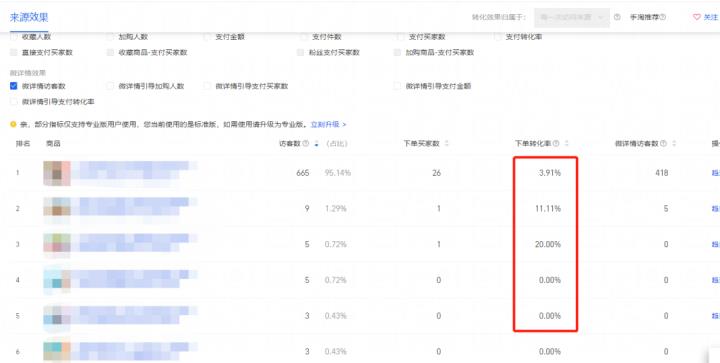
Task: Check the 微详情引导加购人数 checkbox
Action: 110,86
